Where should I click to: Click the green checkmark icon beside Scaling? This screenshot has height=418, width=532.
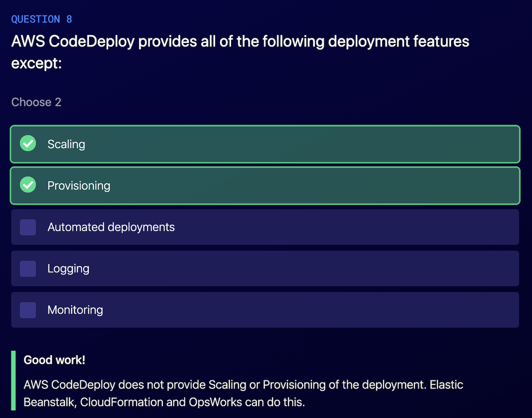28,144
